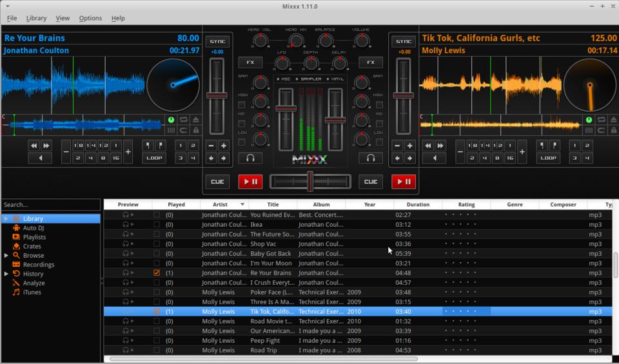Screen dimensions: 619x364
Task: Click left deck eject track icon
Action: 195,120
